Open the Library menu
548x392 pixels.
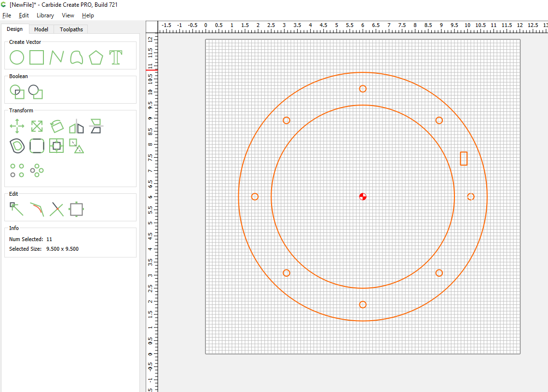click(x=45, y=15)
